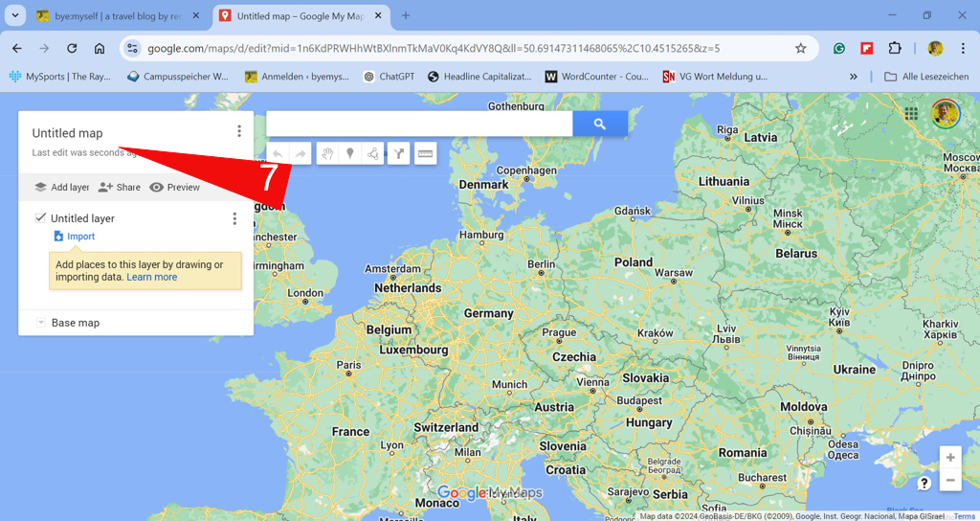Click the Vienna label on the map
This screenshot has width=980, height=521.
[x=592, y=382]
